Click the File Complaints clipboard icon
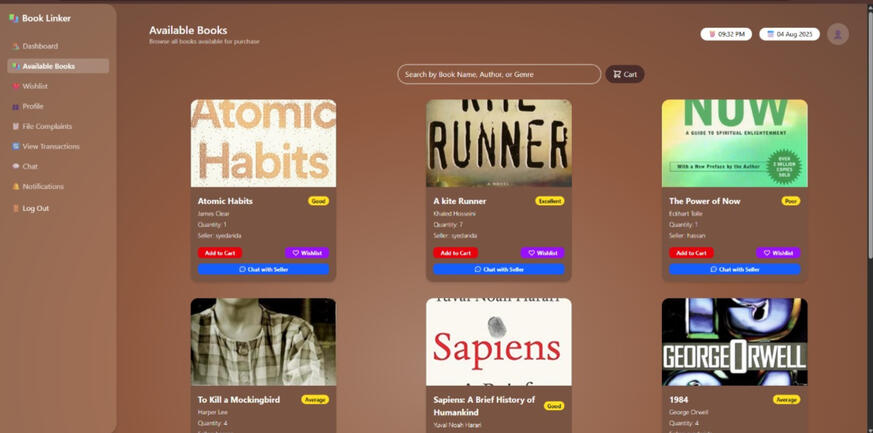The image size is (873, 433). (16, 126)
